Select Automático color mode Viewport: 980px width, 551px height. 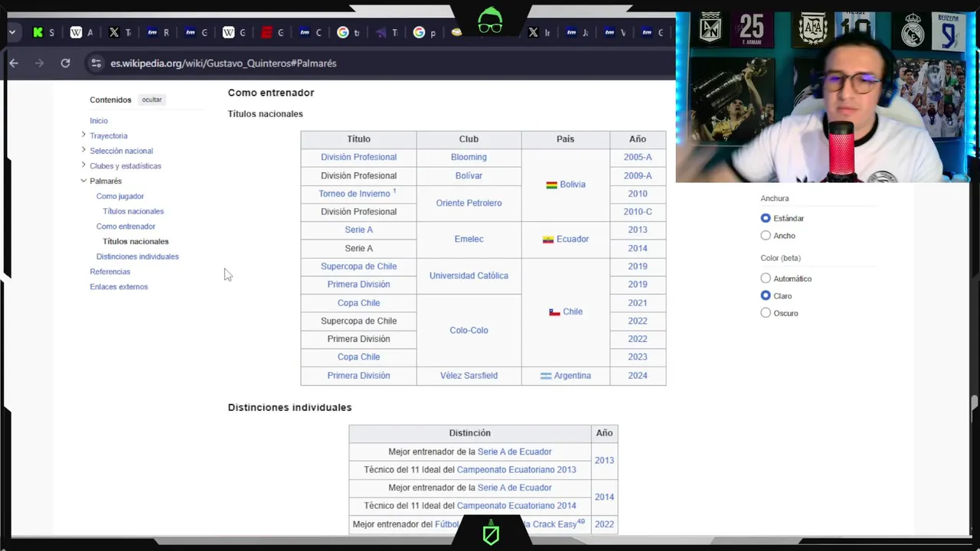click(x=766, y=279)
